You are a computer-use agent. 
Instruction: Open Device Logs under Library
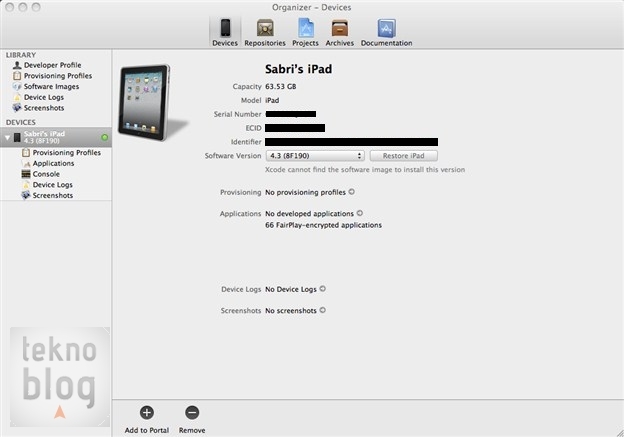point(38,97)
